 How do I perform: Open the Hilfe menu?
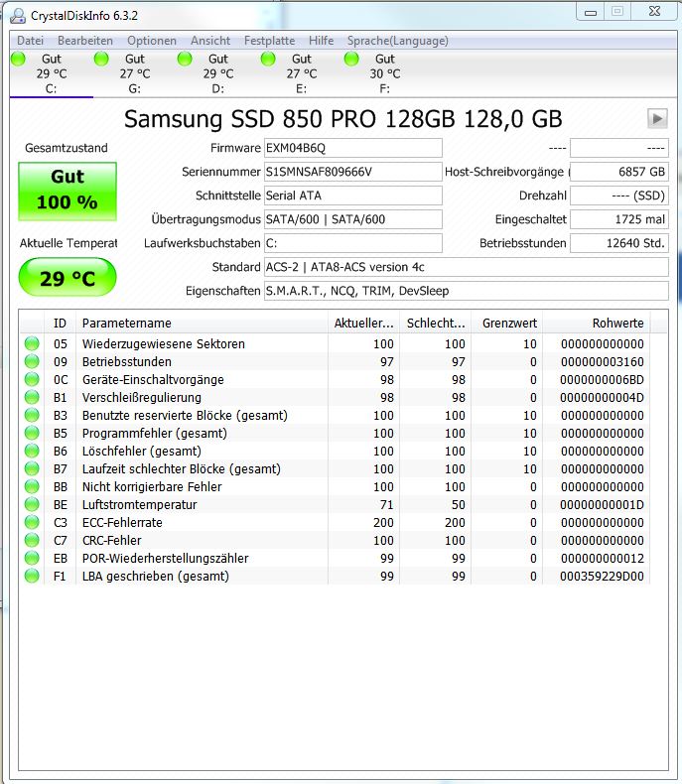tap(321, 41)
